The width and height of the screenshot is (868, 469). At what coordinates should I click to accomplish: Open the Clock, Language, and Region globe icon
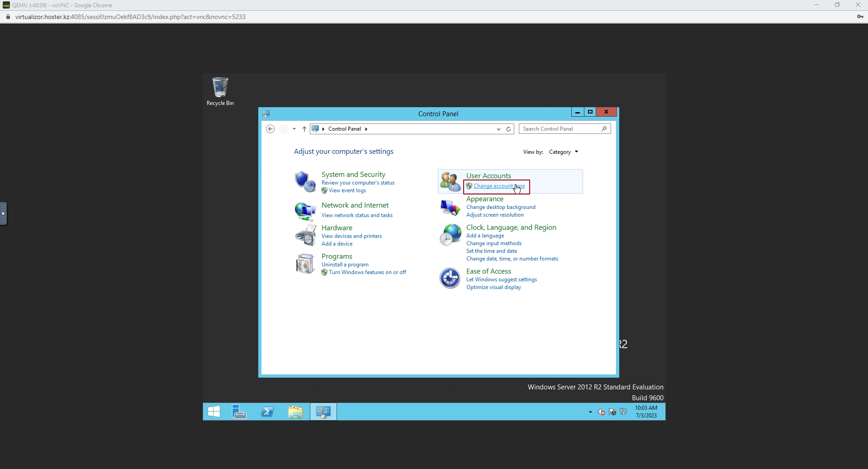[x=450, y=235]
